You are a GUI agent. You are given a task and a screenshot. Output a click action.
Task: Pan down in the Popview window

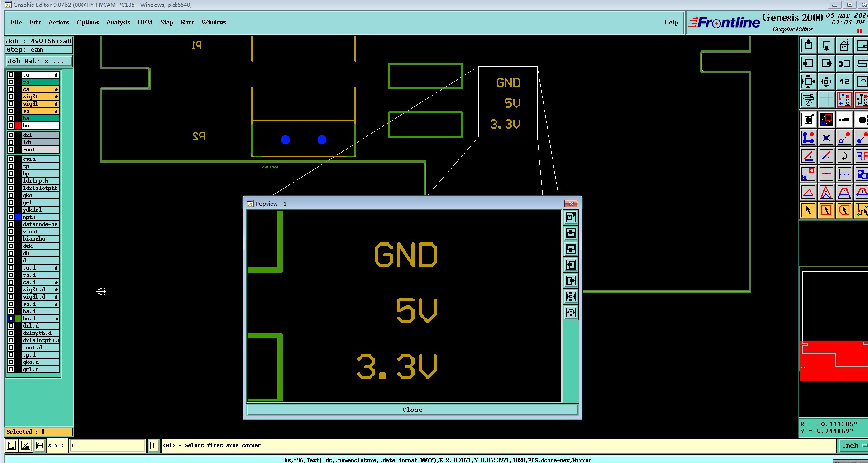point(571,249)
